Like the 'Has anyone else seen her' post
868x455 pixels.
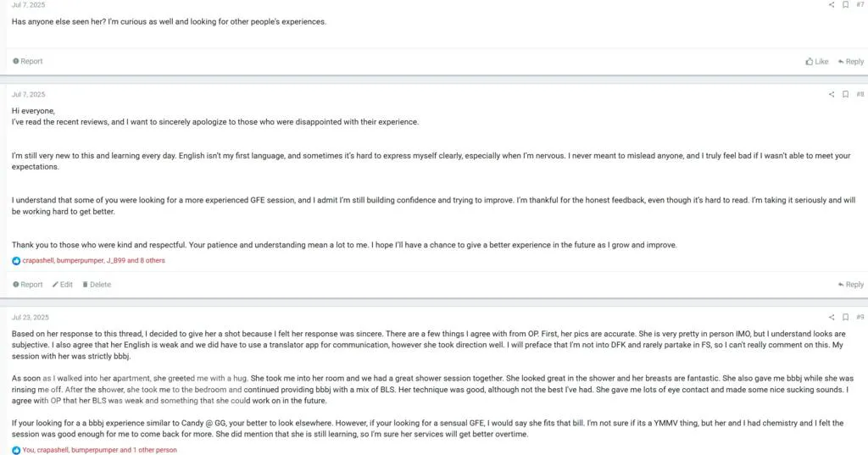coord(817,62)
